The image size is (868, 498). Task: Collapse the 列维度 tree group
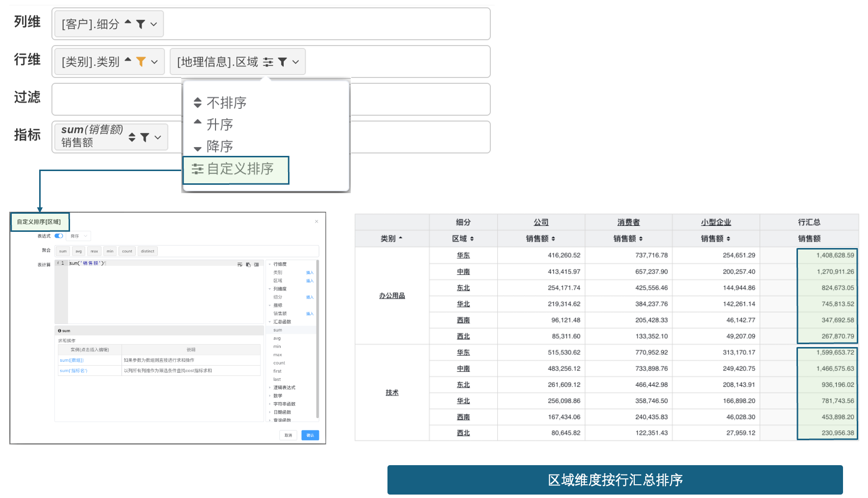[x=269, y=289]
